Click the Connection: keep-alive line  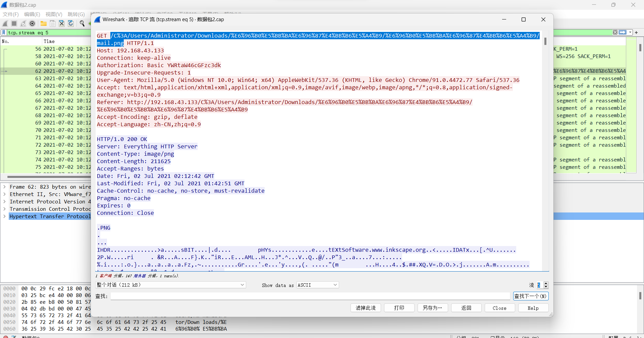[133, 58]
